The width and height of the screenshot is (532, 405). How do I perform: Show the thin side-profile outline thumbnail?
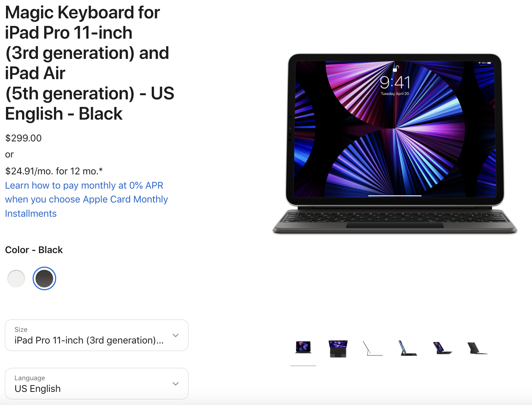(x=372, y=348)
